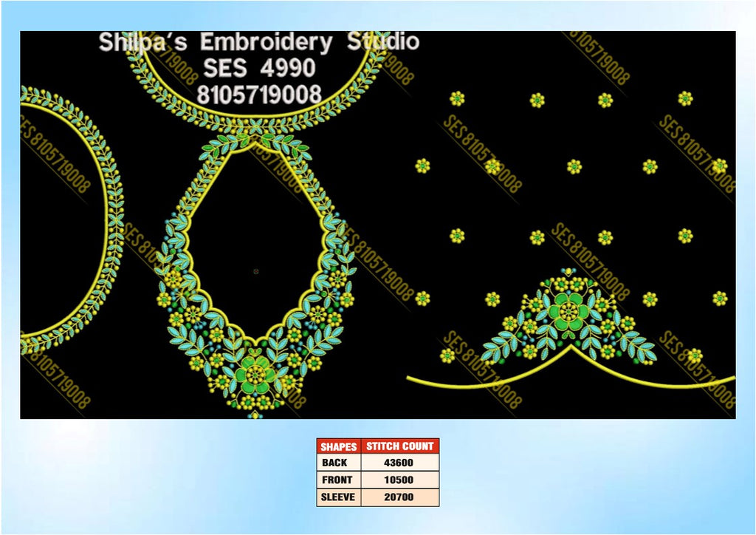Image resolution: width=756 pixels, height=535 pixels.
Task: Click the "Shilpa's Embroidery Studio" title text
Action: tap(259, 42)
